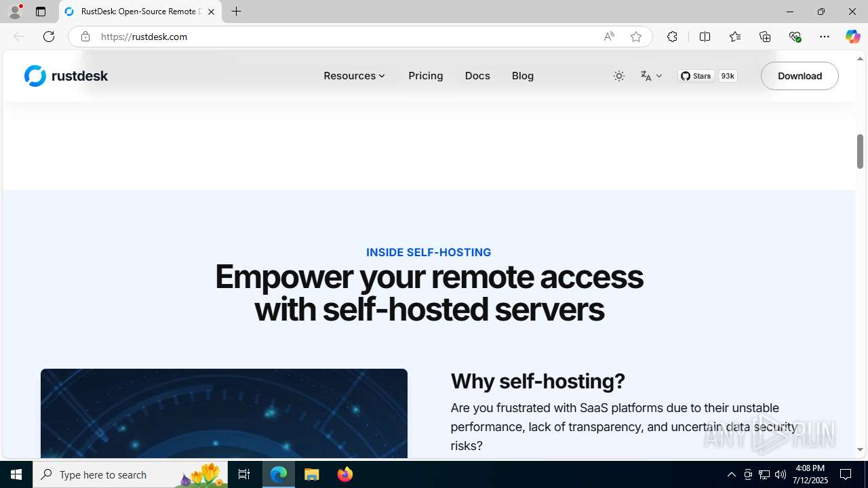The image size is (868, 488).
Task: Click the GitHub Stars button
Action: [696, 76]
